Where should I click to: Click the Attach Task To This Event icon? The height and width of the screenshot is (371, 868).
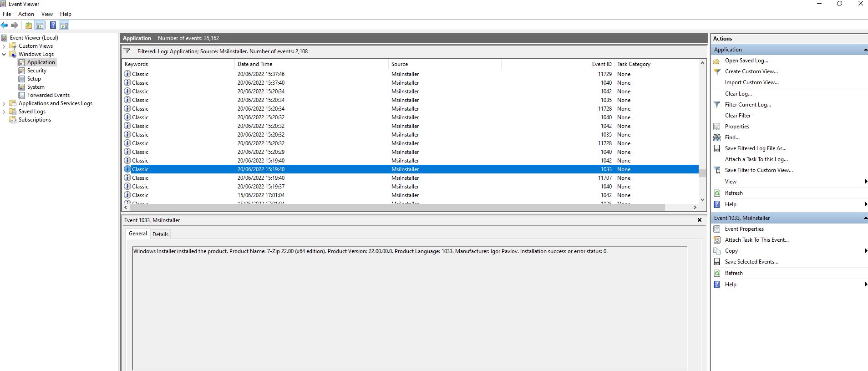[717, 240]
